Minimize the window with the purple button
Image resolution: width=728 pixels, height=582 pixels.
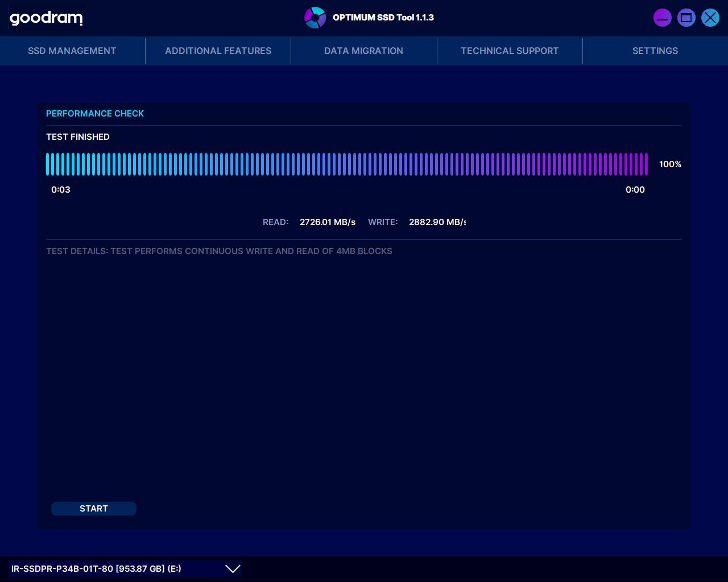click(662, 18)
